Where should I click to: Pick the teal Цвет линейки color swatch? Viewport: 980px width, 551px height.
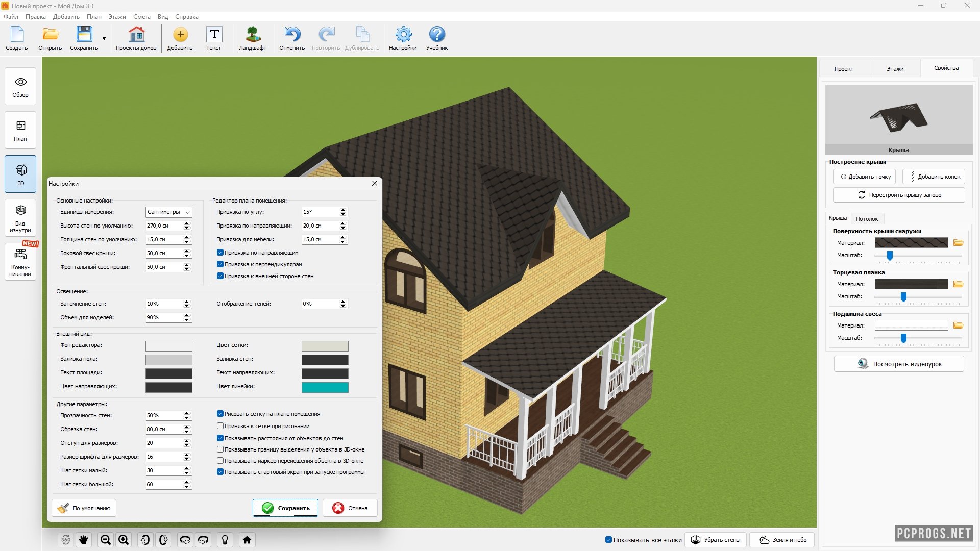tap(325, 387)
